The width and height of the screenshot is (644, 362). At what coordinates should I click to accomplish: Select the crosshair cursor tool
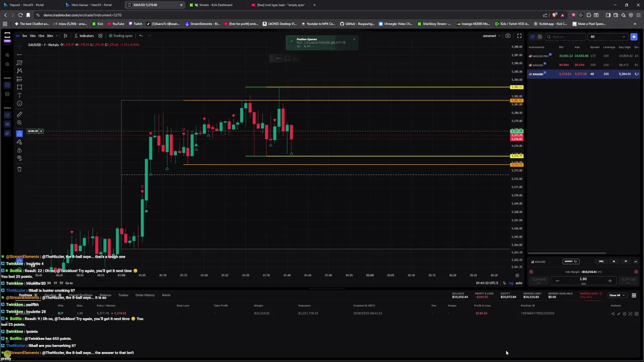(19, 46)
